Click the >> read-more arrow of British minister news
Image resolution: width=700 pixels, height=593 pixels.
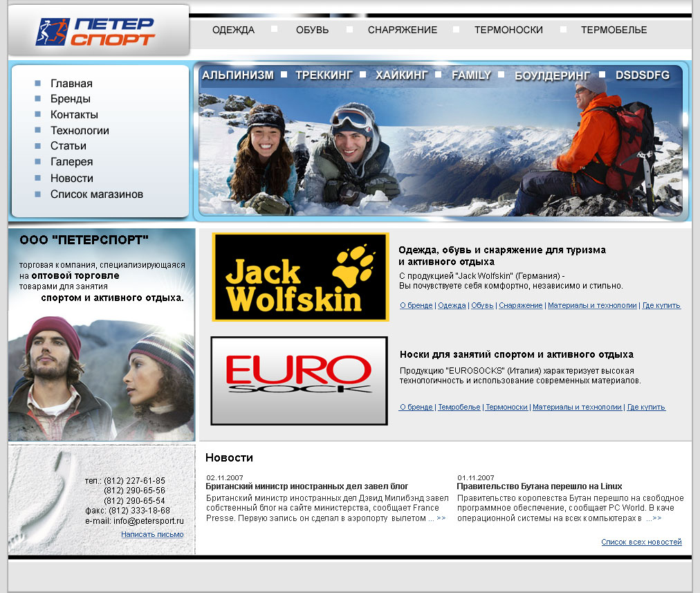pyautogui.click(x=441, y=518)
